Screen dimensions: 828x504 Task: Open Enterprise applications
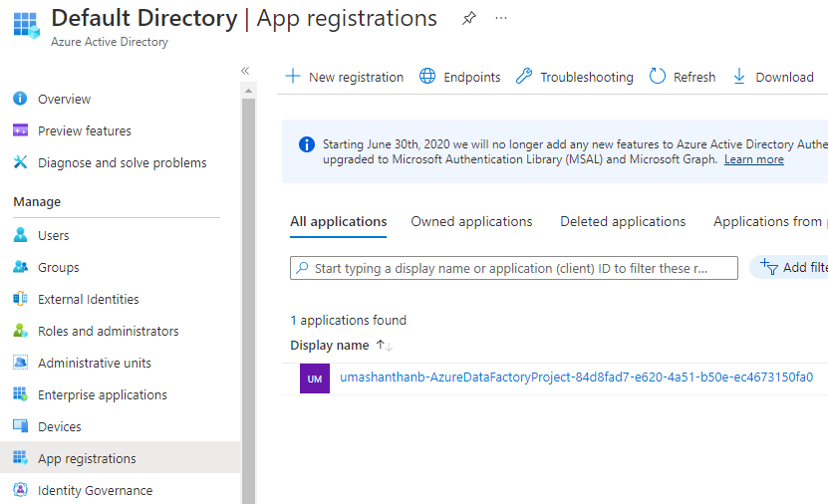[103, 394]
